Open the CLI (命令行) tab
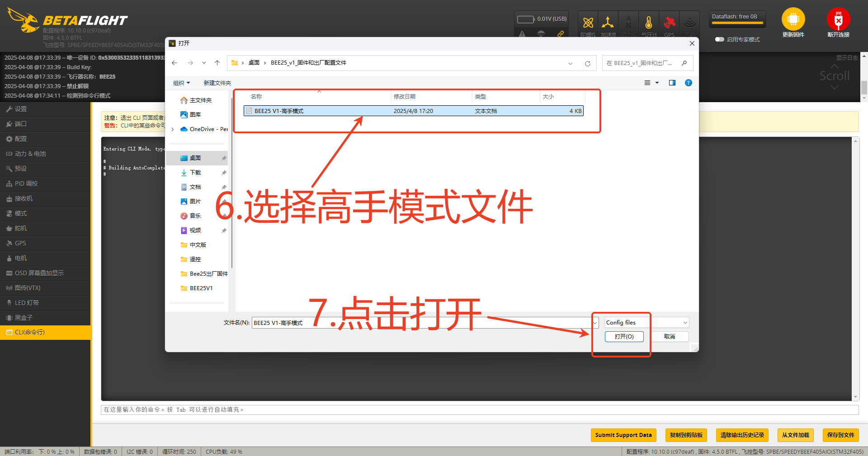The height and width of the screenshot is (456, 868). click(45, 333)
